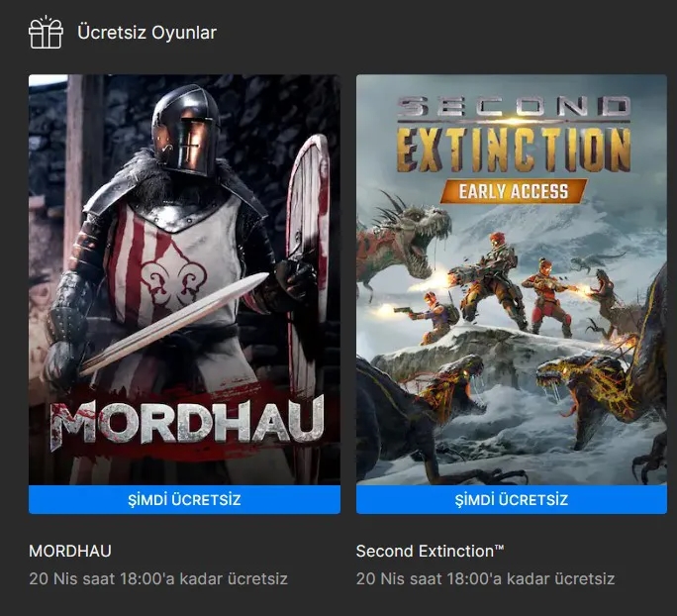
Task: Select the MORDHAU title text below the cover
Action: [70, 552]
